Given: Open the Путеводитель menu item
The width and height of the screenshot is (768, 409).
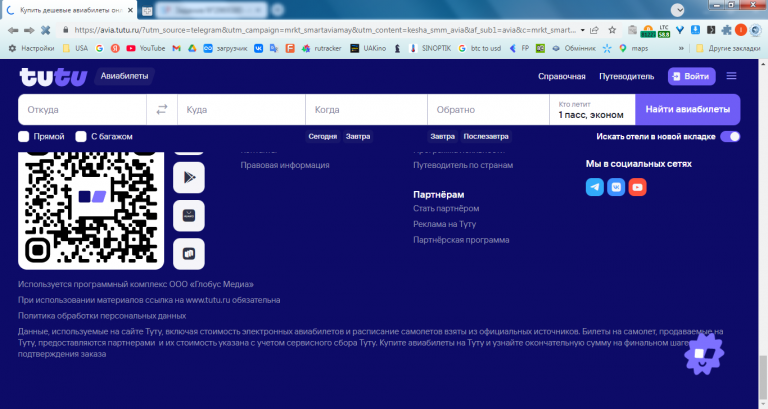Looking at the screenshot, I should pos(626,76).
